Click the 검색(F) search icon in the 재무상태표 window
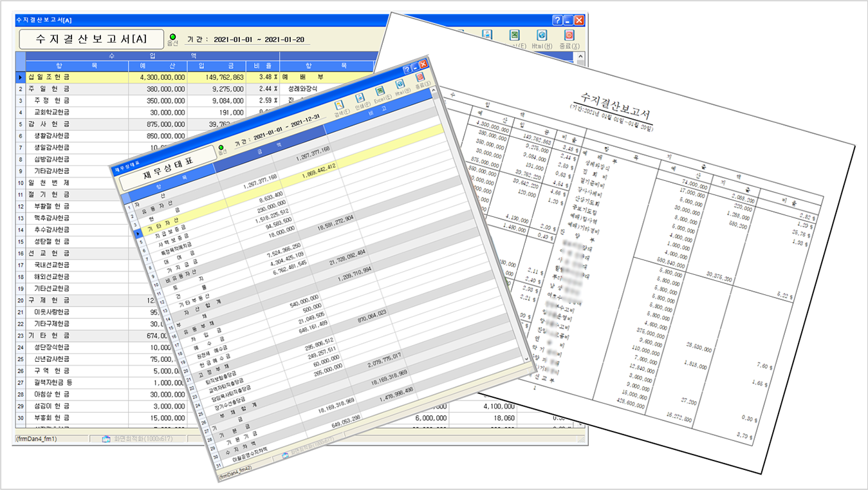 pyautogui.click(x=339, y=106)
